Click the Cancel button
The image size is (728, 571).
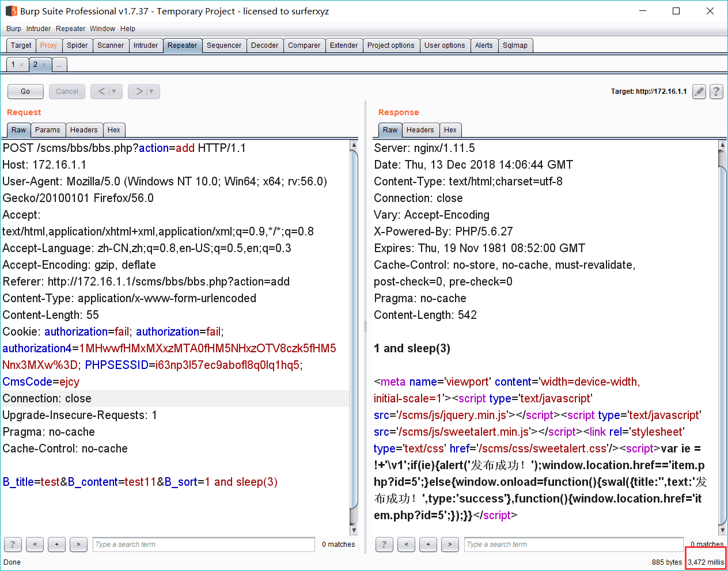point(67,92)
